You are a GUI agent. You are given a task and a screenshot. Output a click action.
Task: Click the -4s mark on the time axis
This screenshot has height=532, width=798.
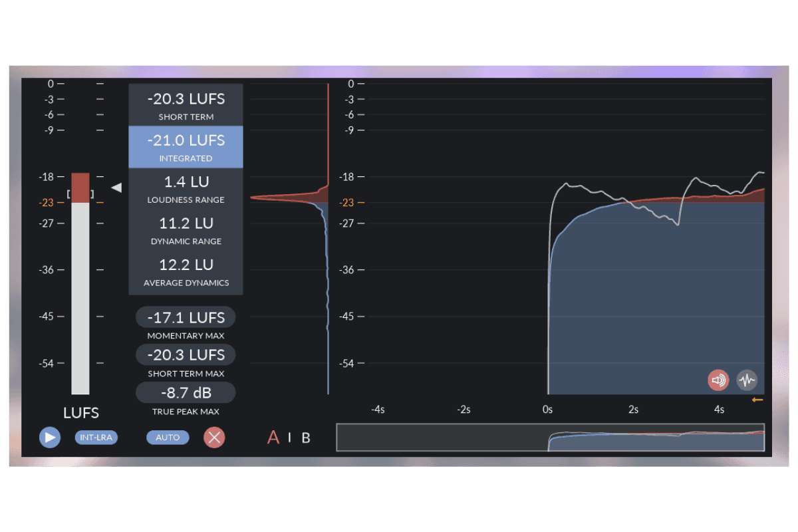378,410
